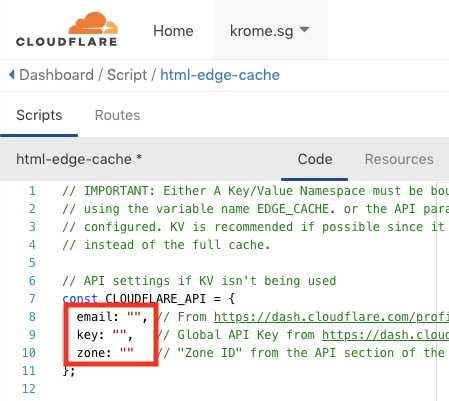Click the back arrow beside Dashboard

tap(12, 75)
